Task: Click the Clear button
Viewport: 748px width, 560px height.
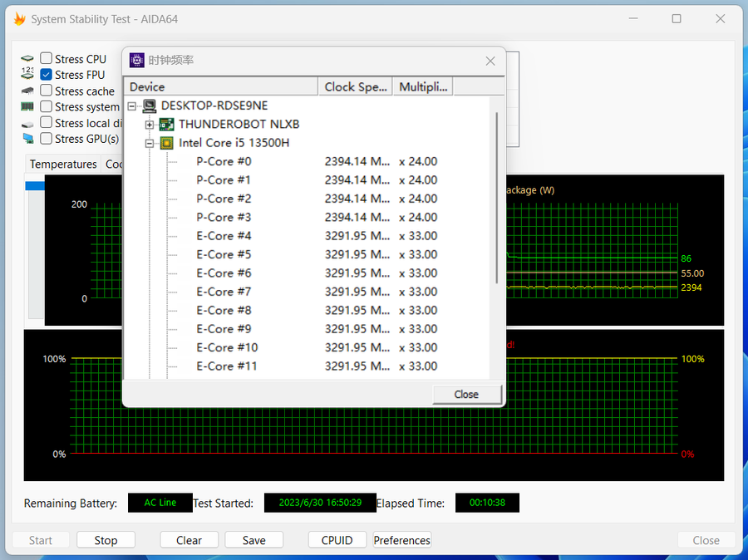Action: tap(189, 540)
